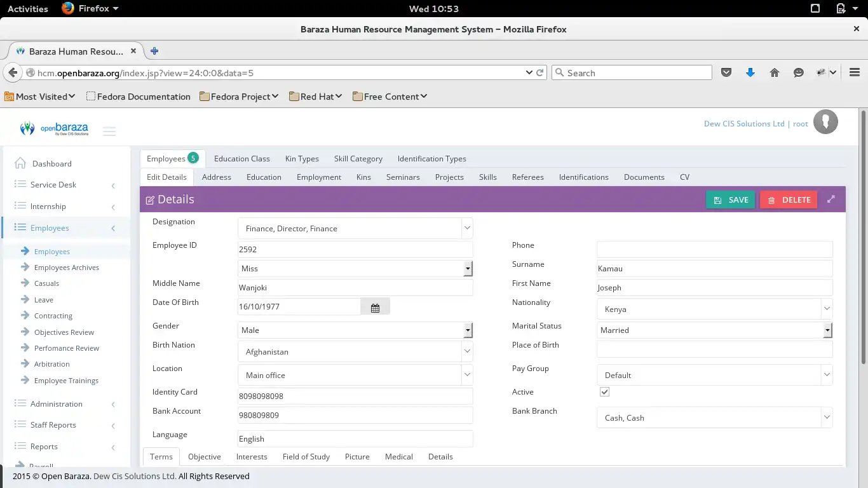Click the Firefox bookmarks icon in the toolbar
The width and height of the screenshot is (868, 488).
point(726,72)
